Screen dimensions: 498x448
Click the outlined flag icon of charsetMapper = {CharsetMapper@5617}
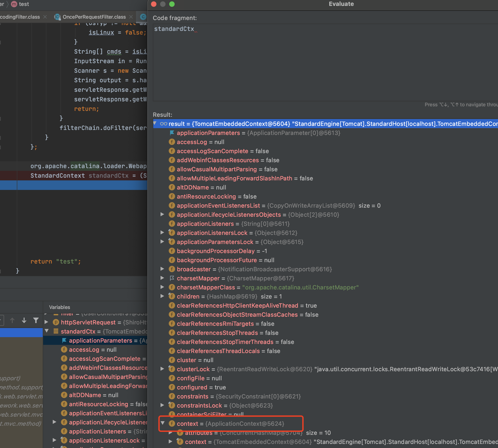pos(172,278)
